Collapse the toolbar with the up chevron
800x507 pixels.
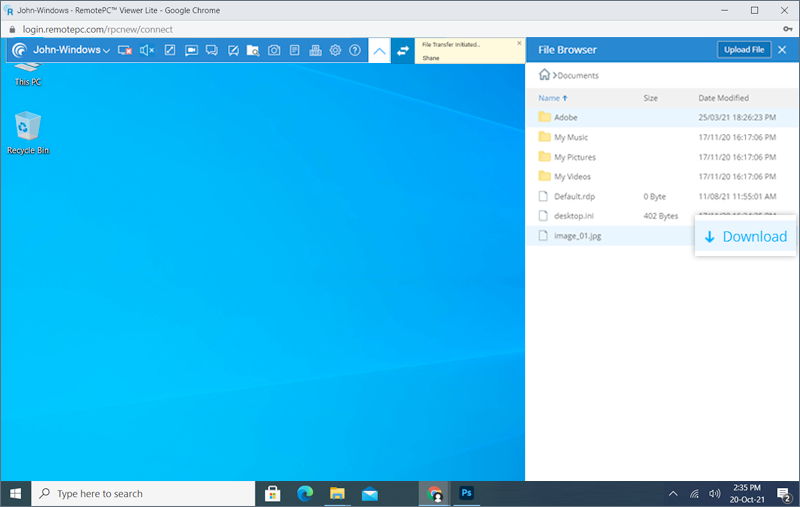pos(379,50)
